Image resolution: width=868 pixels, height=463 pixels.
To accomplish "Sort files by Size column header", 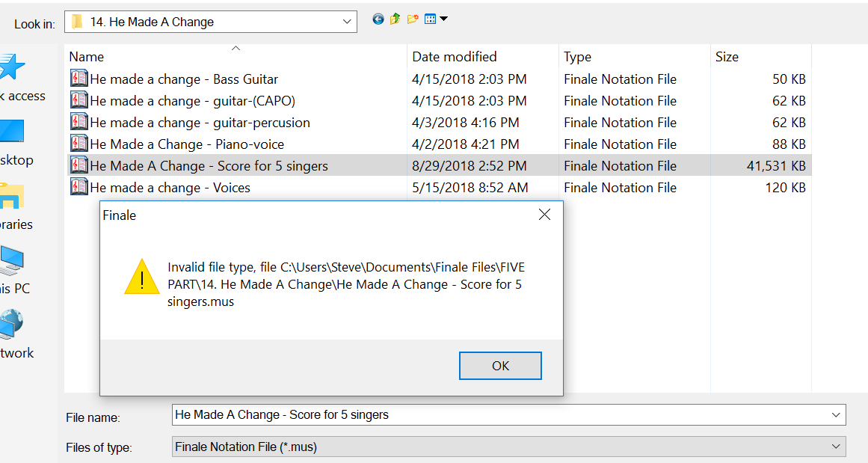I will pyautogui.click(x=727, y=57).
